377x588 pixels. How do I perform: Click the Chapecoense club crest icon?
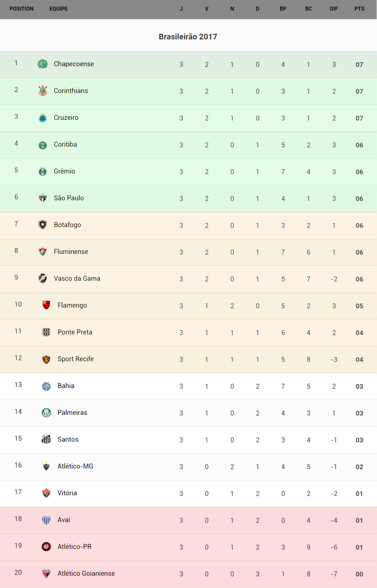[x=43, y=64]
